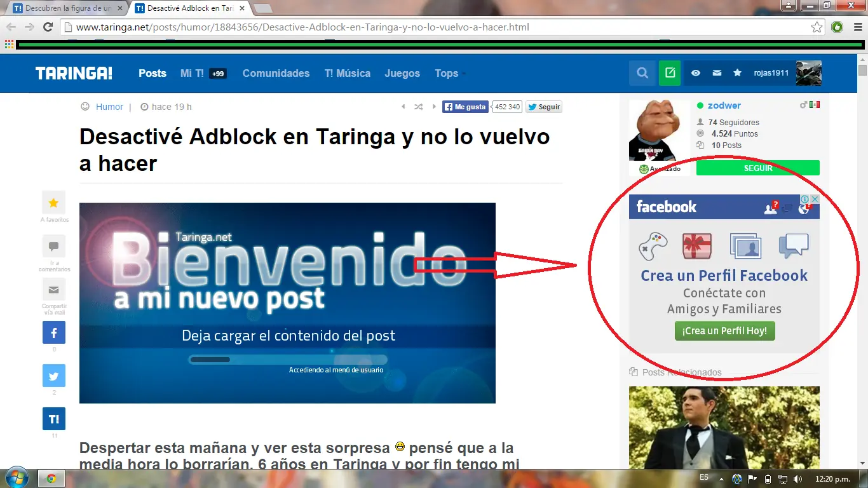This screenshot has width=868, height=488.
Task: Click '10 Posts' count in zodwer's profile
Action: click(x=726, y=145)
